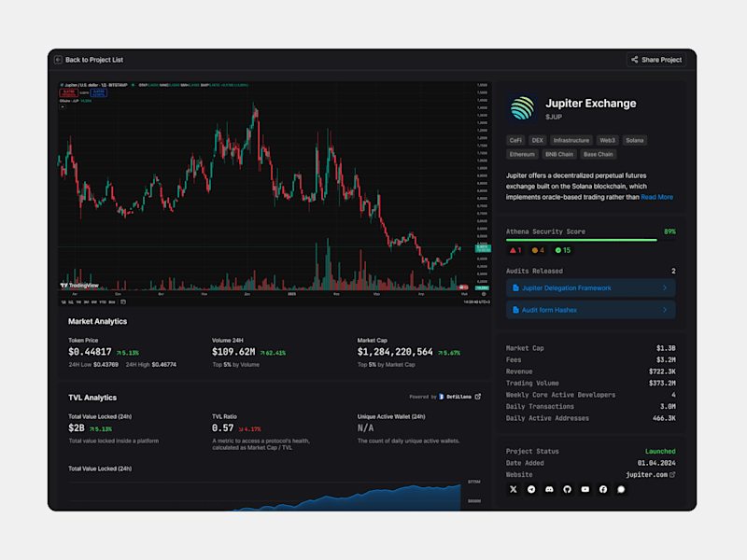Select the DEX tag

point(538,141)
